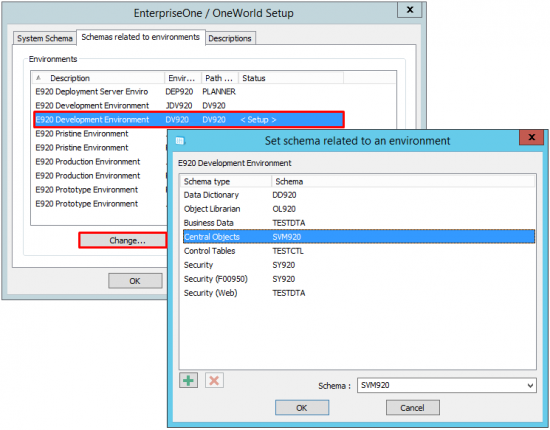Image resolution: width=550 pixels, height=430 pixels.
Task: Select the Business Data schema row
Action: [x=359, y=223]
